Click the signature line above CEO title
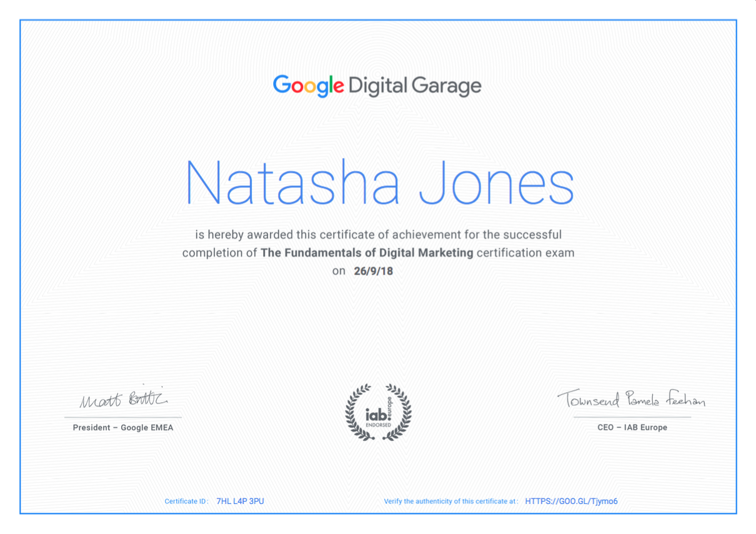Viewport: 756px width, 534px height. point(632,417)
